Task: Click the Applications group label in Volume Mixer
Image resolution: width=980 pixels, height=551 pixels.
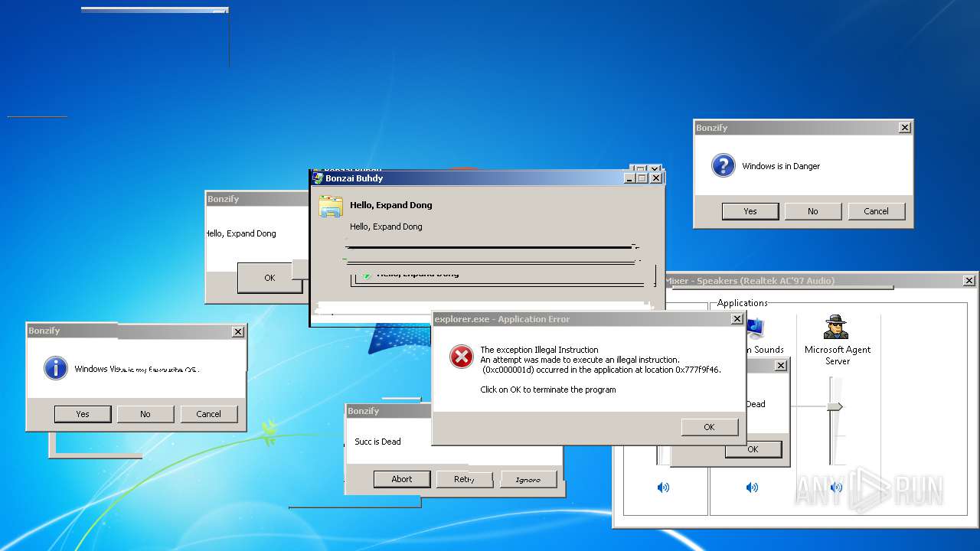Action: tap(742, 303)
